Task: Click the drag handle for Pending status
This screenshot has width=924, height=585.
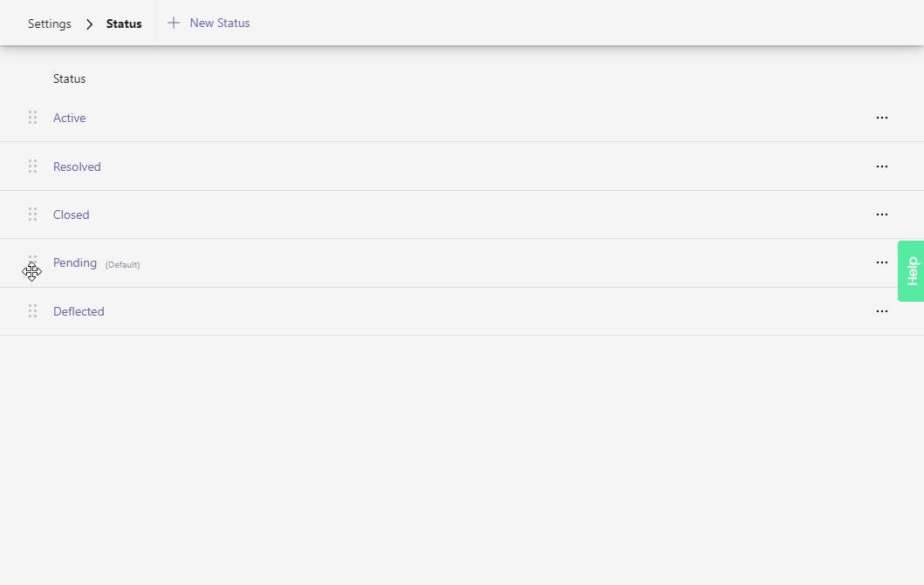Action: tap(32, 262)
